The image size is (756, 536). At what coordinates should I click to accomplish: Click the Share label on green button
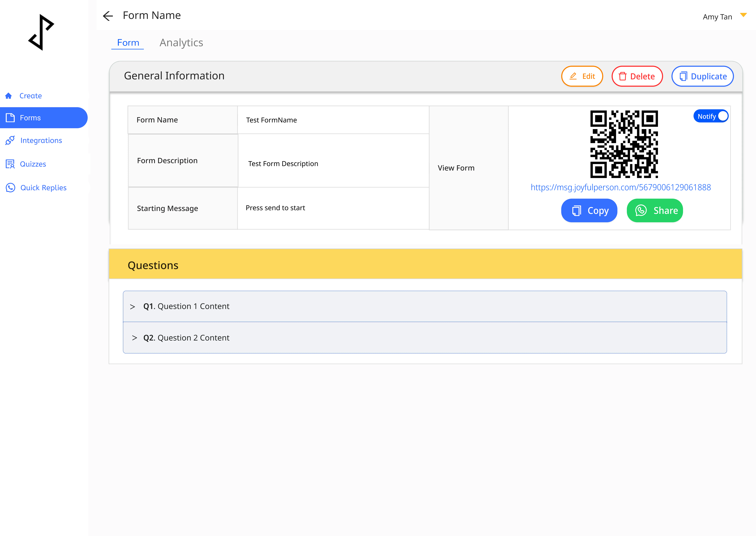tap(666, 211)
